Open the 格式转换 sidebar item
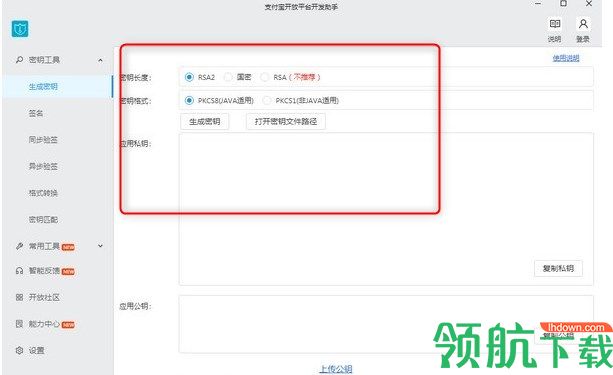Image resolution: width=613 pixels, height=375 pixels. click(43, 193)
